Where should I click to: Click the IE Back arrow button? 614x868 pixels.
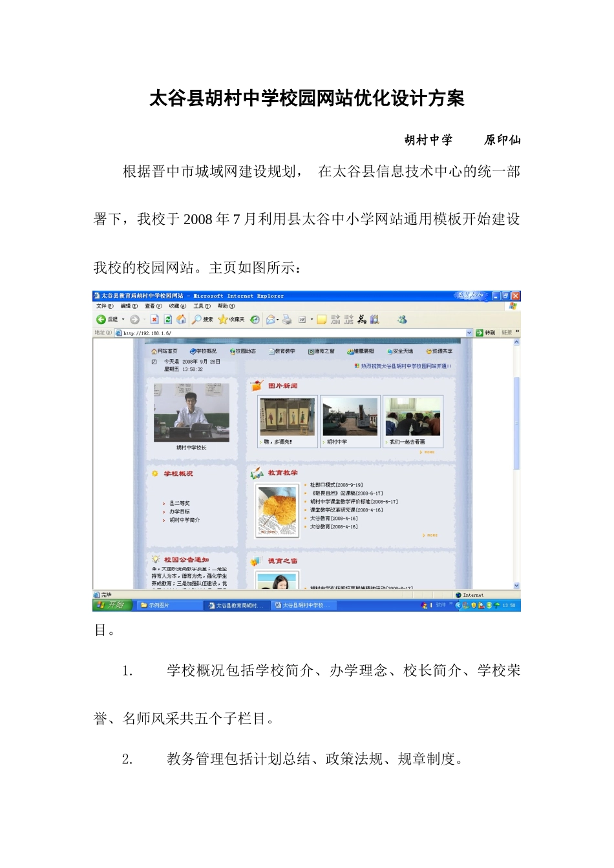pyautogui.click(x=101, y=320)
